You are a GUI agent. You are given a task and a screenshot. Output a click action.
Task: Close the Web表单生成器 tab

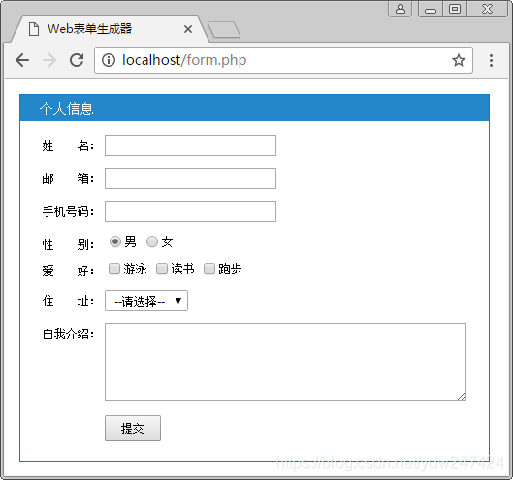tap(188, 29)
